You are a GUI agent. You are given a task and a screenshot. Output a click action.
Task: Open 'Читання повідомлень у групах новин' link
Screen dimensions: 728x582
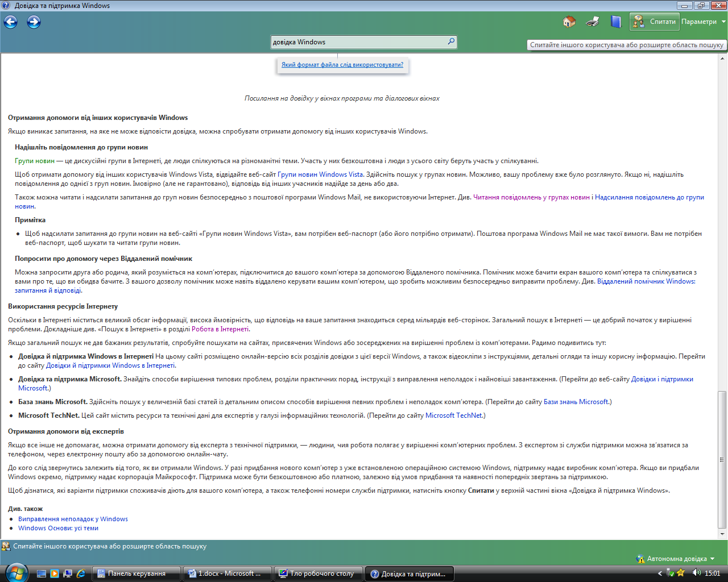(531, 197)
